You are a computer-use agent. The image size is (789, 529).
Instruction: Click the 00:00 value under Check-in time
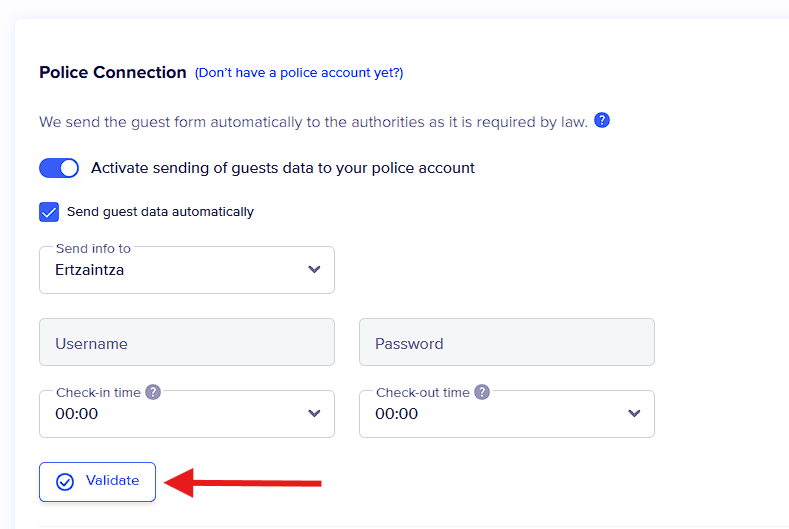click(x=77, y=414)
